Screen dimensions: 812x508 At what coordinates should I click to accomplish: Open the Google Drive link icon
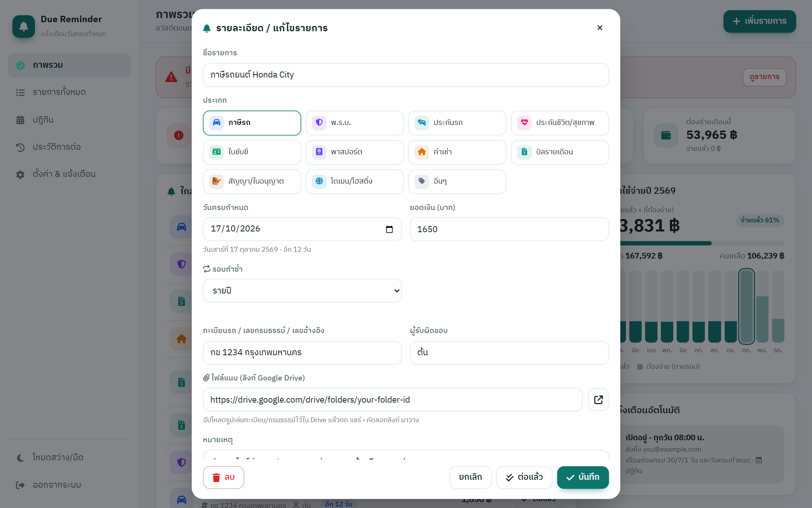coord(598,400)
